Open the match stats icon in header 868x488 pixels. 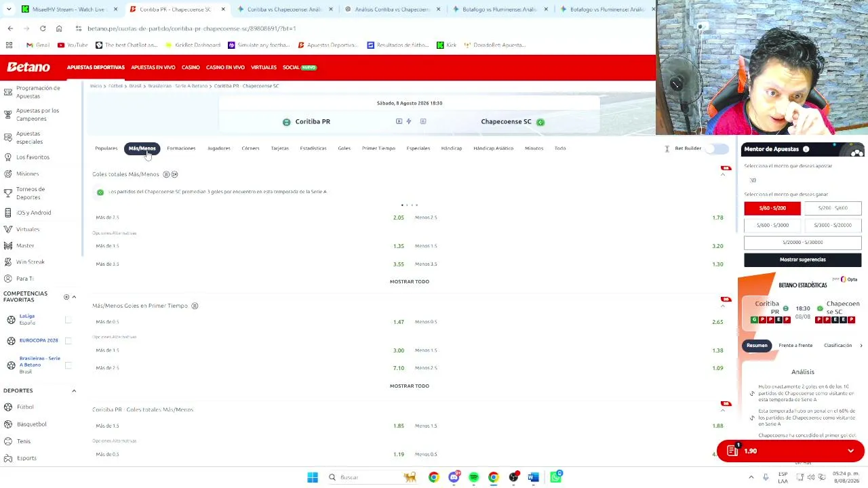click(x=423, y=121)
